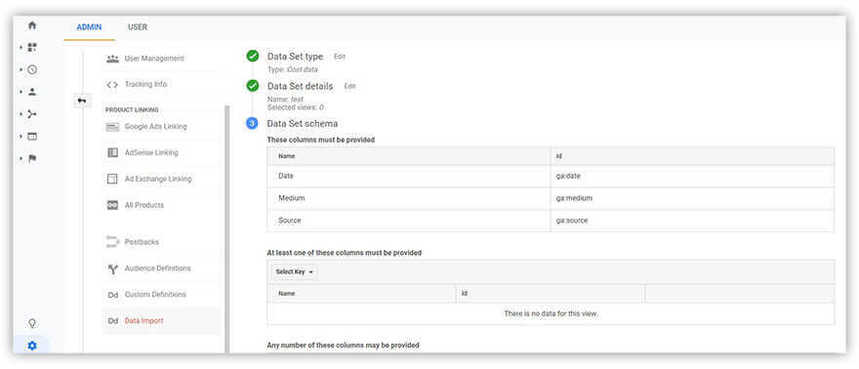Edit the Data Set details
This screenshot has width=859, height=369.
350,86
